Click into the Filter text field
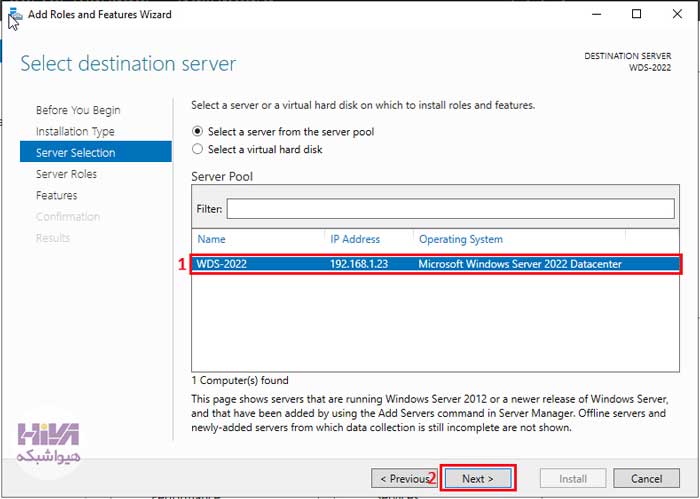700x499 pixels. point(450,208)
